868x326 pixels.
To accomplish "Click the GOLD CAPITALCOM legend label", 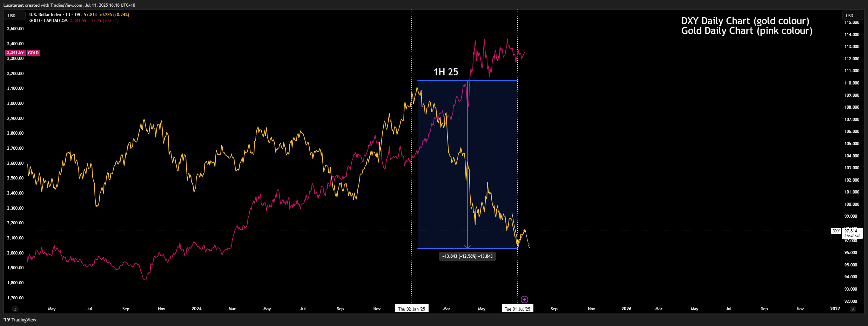I will (48, 21).
